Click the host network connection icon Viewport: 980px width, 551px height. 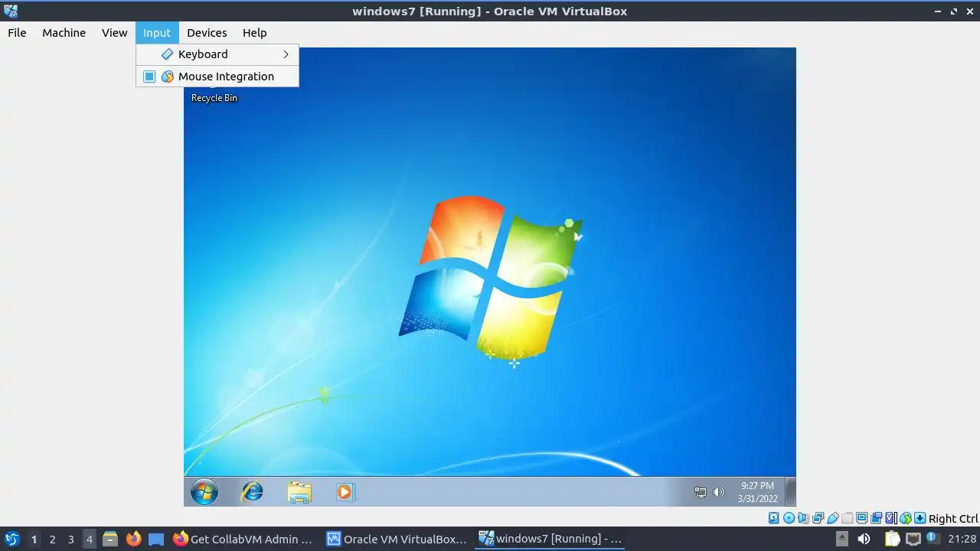[913, 539]
